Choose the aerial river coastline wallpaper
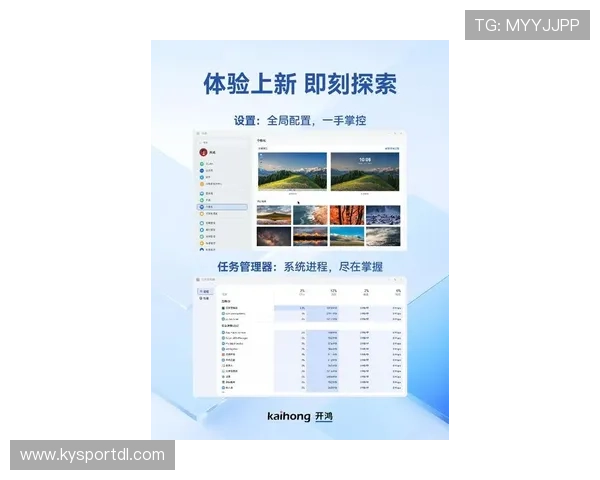The height and width of the screenshot is (480, 600). (x=310, y=215)
